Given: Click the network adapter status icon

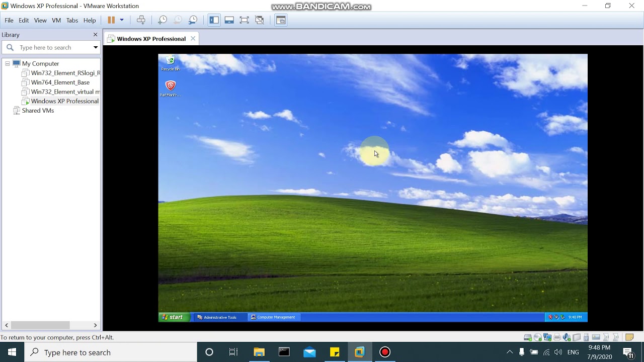Looking at the screenshot, I should pos(547,337).
